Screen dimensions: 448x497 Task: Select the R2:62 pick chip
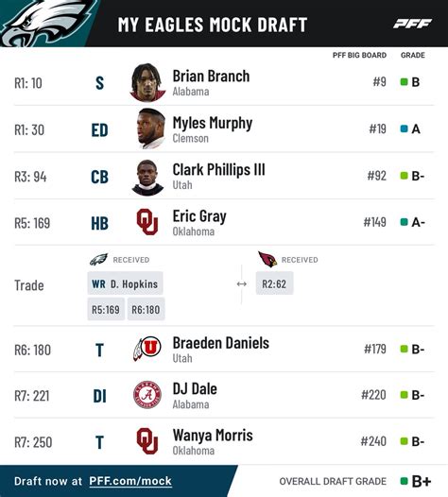pyautogui.click(x=274, y=283)
